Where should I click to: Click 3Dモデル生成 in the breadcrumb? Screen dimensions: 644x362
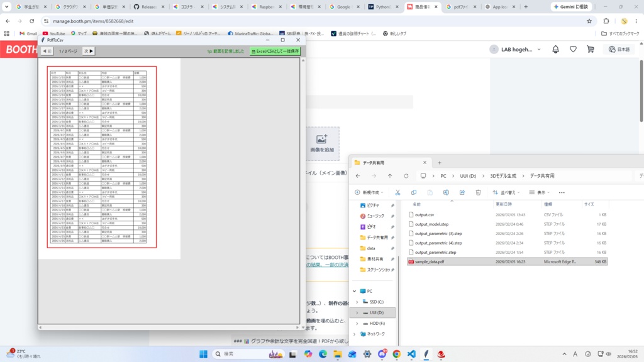pyautogui.click(x=503, y=176)
